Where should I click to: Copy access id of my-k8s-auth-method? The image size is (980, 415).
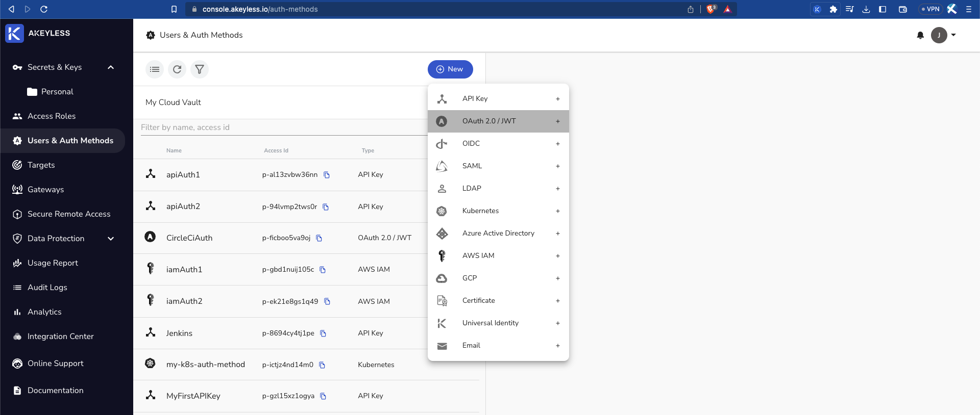click(x=322, y=365)
